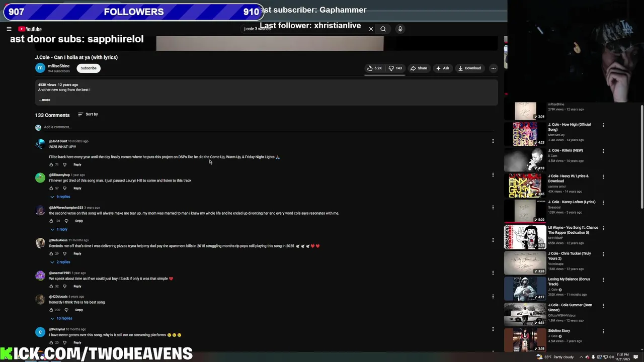Open the weather widget 65°F Partly cloudy
The width and height of the screenshot is (644, 362).
(555, 357)
